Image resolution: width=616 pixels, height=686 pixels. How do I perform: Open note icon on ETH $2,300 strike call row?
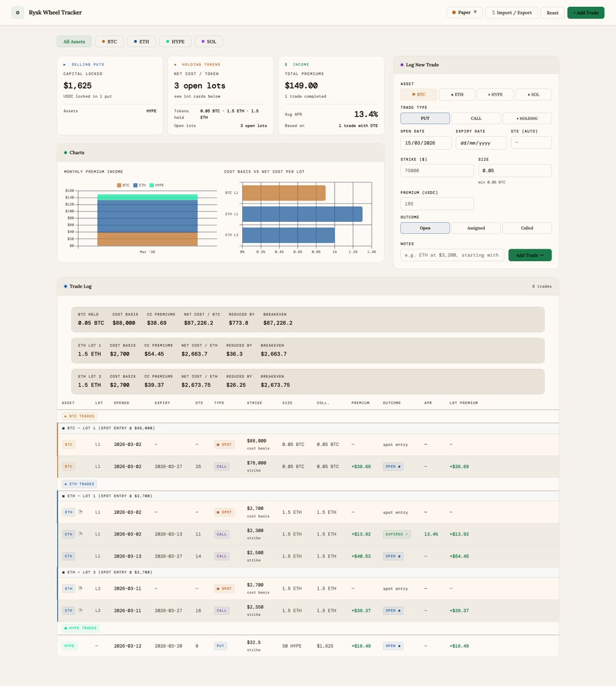(80, 534)
